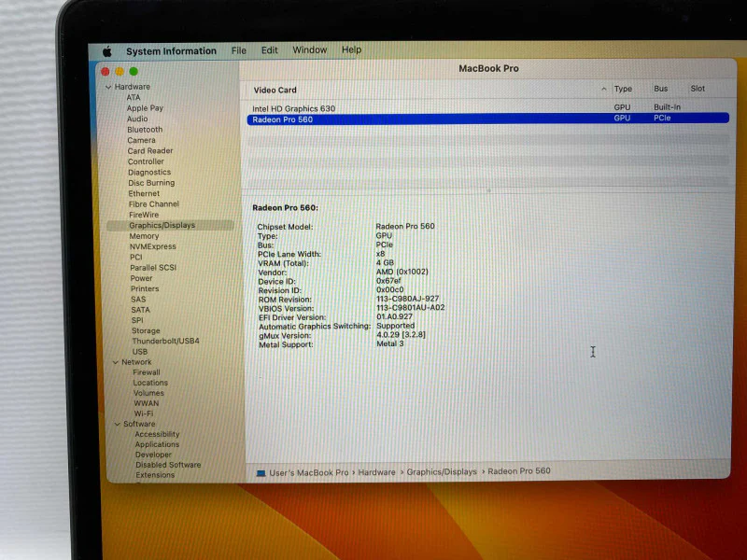This screenshot has width=747, height=560.
Task: Open the File menu
Action: click(x=239, y=50)
